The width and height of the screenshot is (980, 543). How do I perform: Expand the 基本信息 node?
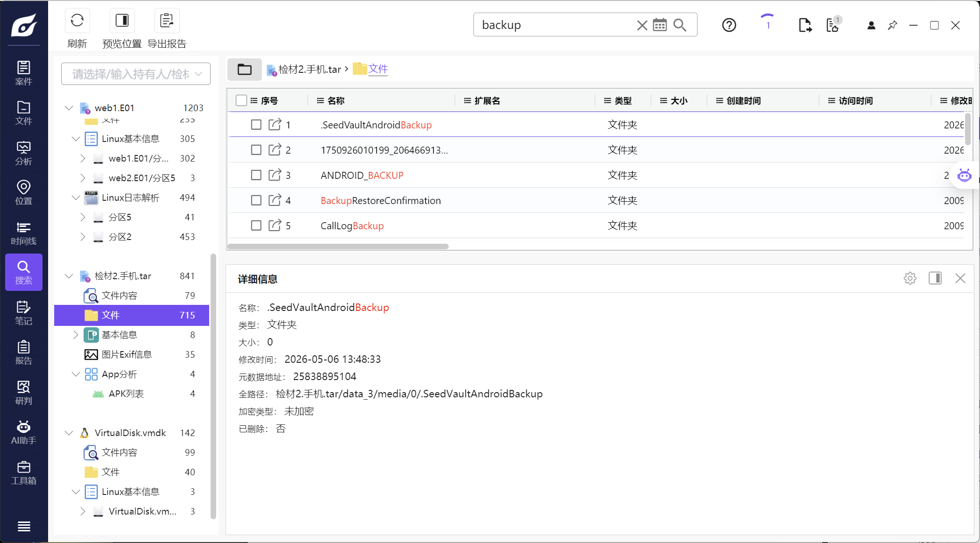(x=76, y=335)
